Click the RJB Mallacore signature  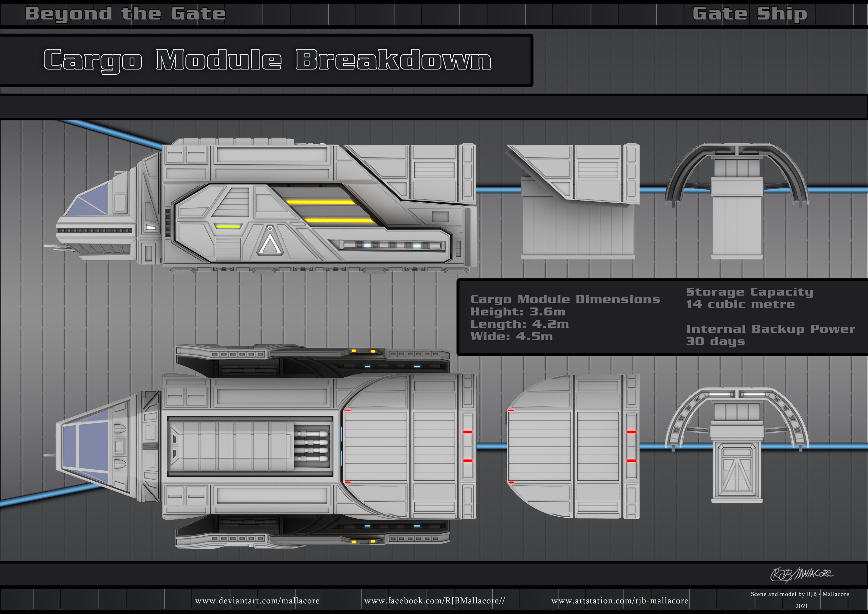801,574
